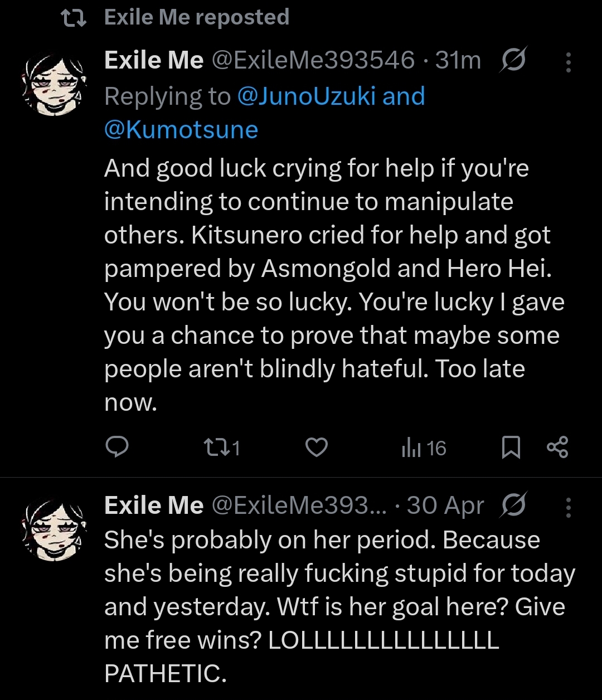Open the Grok icon on first tweet
Viewport: 602px width, 700px height.
click(x=513, y=61)
